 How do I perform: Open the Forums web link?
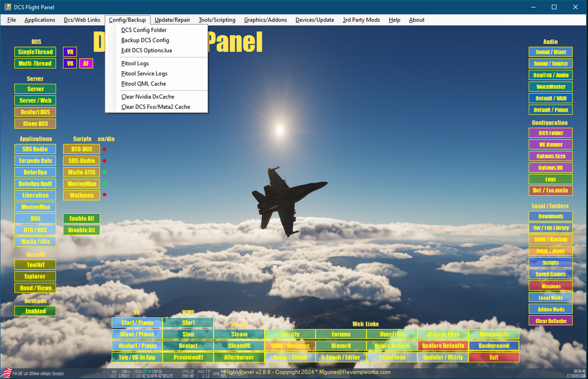[341, 334]
